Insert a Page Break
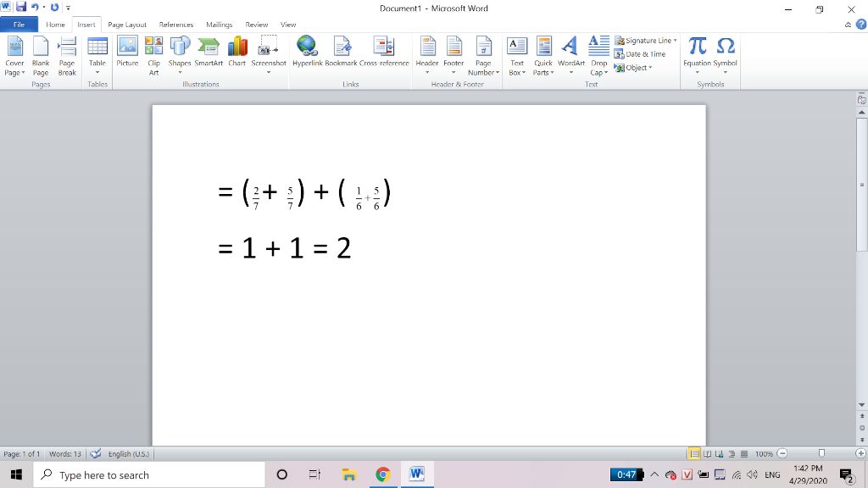Screen dimensions: 868x488 (x=67, y=57)
